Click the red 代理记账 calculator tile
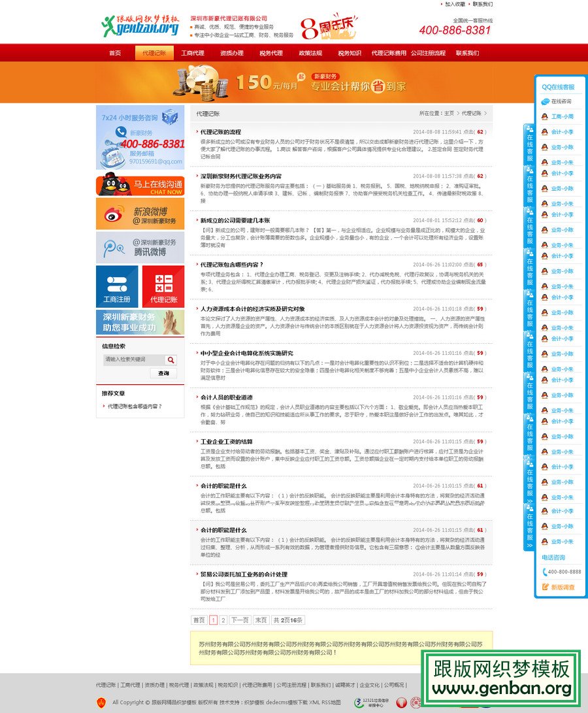Image resolution: width=588 pixels, height=713 pixels. point(163,286)
